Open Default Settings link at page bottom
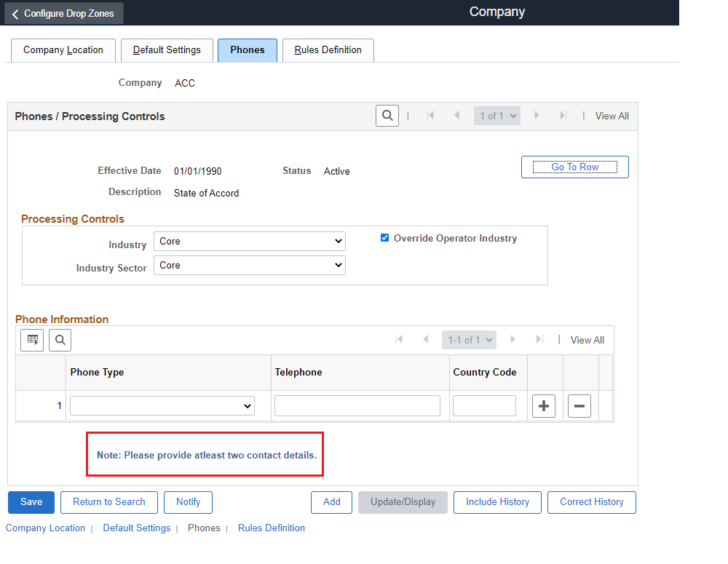The image size is (728, 564). pyautogui.click(x=137, y=528)
